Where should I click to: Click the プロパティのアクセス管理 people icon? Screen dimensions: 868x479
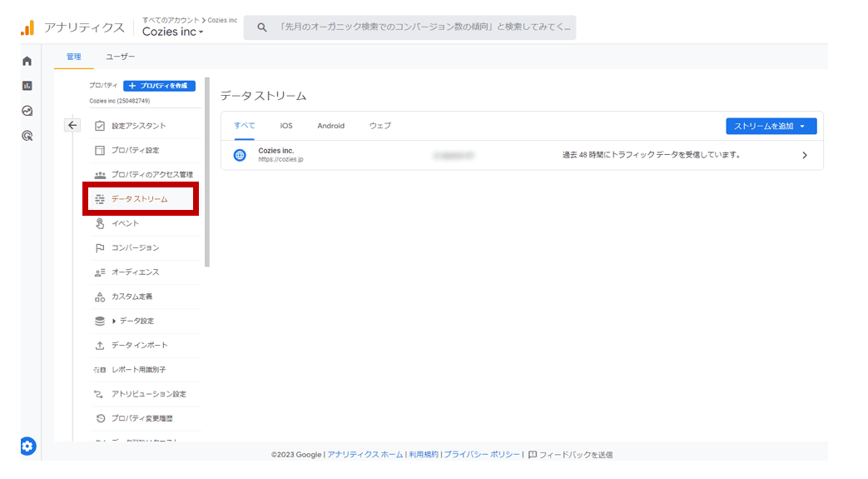[x=100, y=175]
